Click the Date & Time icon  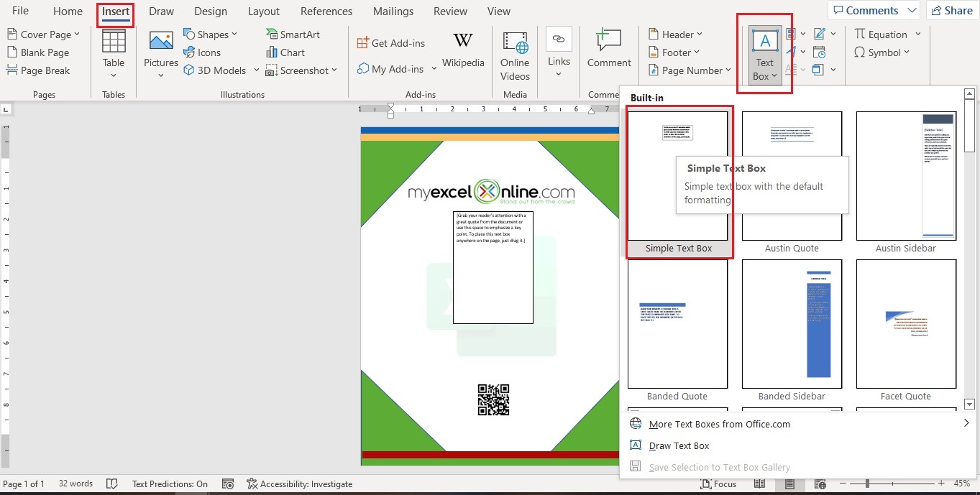pyautogui.click(x=819, y=52)
